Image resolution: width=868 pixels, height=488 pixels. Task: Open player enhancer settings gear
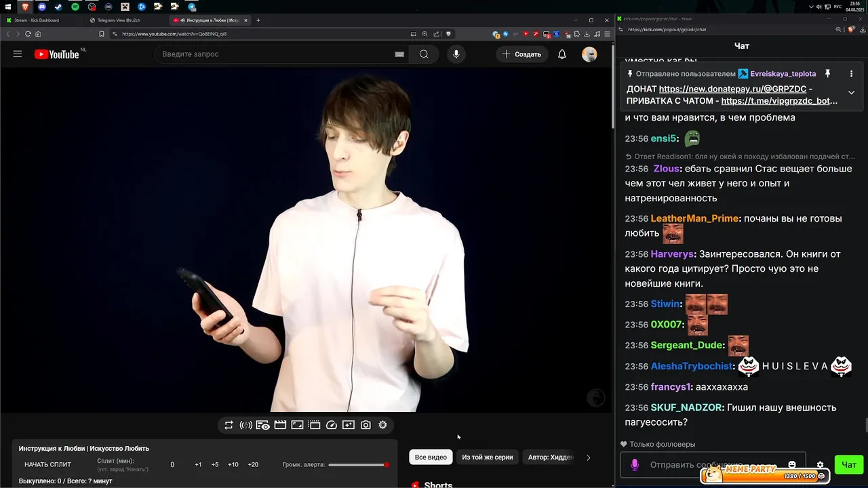382,425
